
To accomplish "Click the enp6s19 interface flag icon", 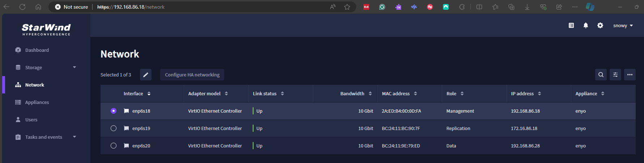I will tap(126, 128).
